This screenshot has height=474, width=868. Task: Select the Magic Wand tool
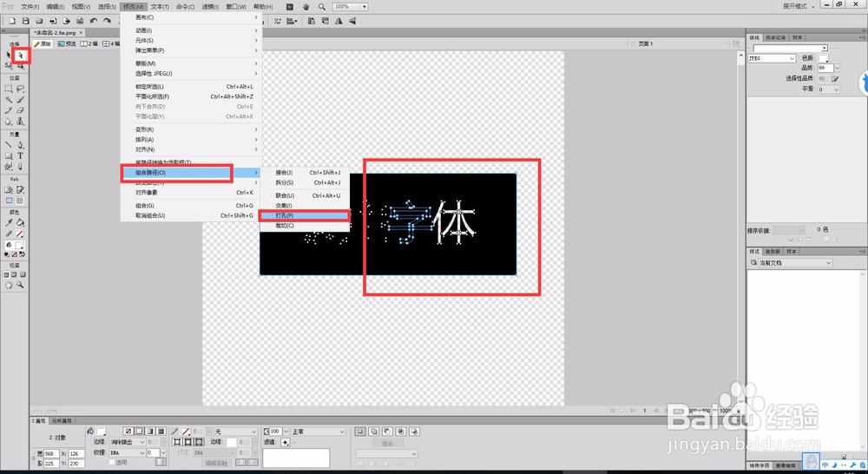coord(9,100)
